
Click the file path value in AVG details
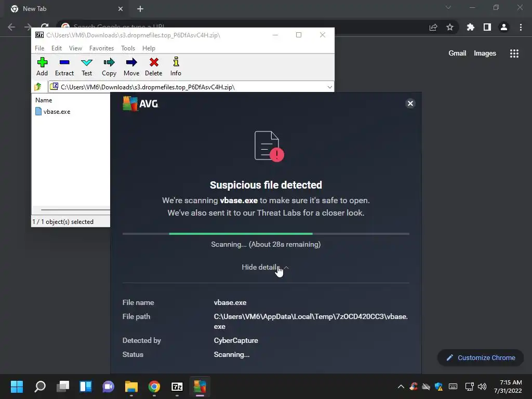pos(311,321)
